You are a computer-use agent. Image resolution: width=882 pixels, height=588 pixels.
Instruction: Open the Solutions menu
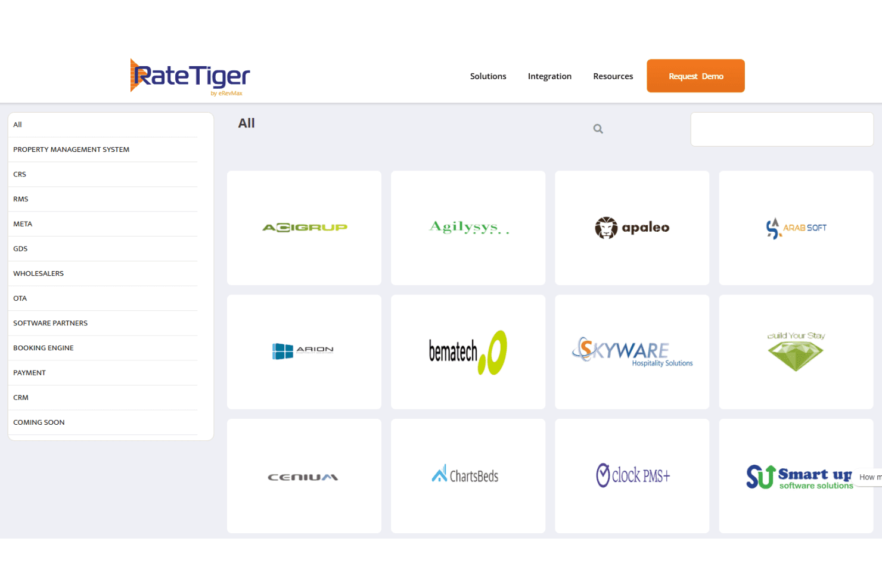point(488,76)
